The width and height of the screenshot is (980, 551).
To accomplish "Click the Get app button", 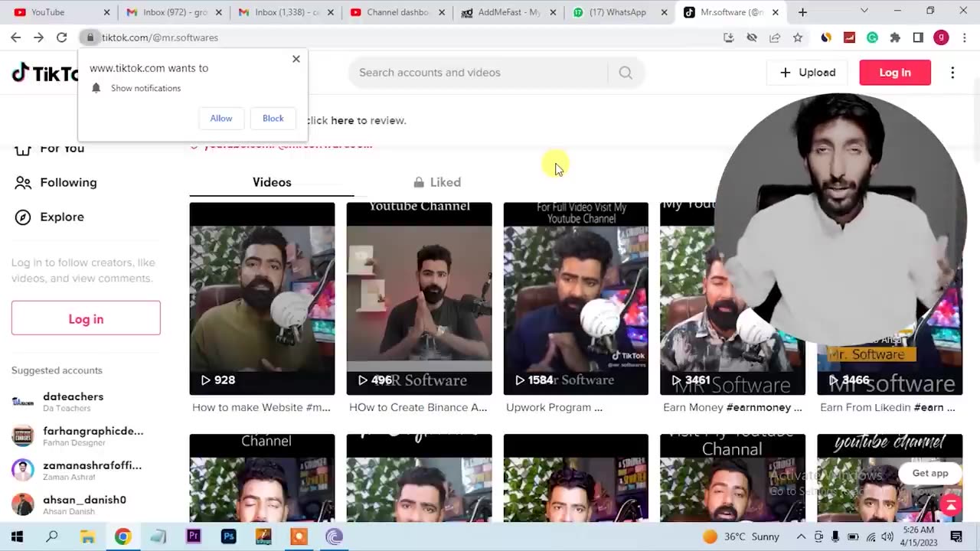I will (930, 473).
